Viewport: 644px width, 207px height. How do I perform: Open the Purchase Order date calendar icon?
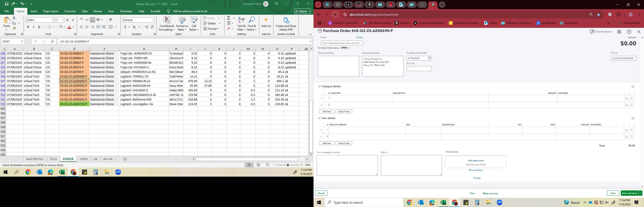coord(429,58)
